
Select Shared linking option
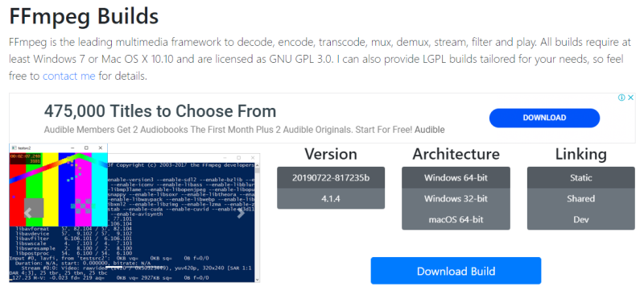pyautogui.click(x=580, y=198)
